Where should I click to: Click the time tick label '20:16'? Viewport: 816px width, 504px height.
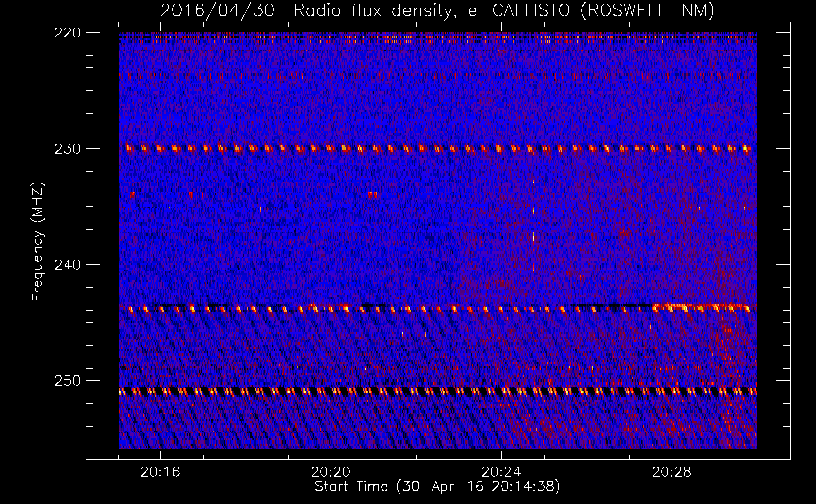pos(160,472)
